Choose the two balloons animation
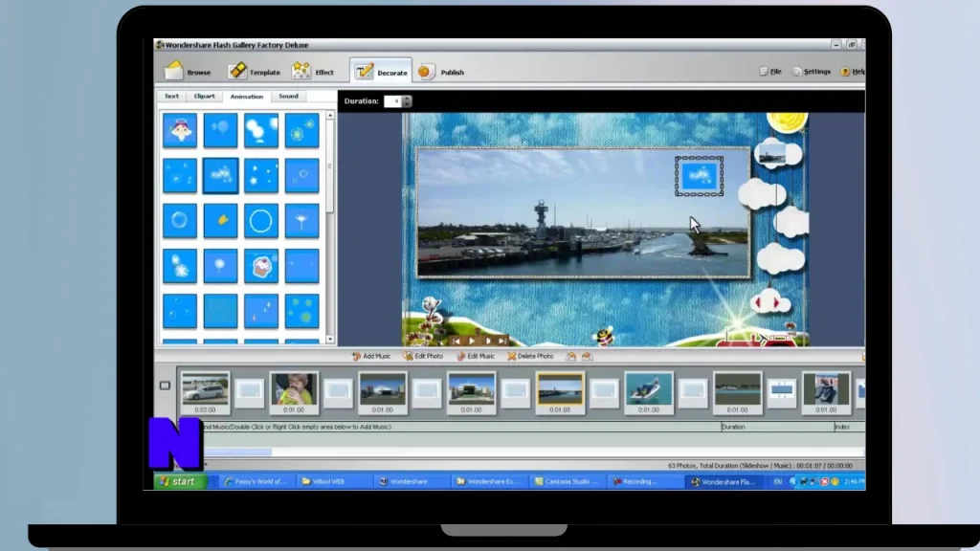This screenshot has width=980, height=551. click(x=221, y=130)
